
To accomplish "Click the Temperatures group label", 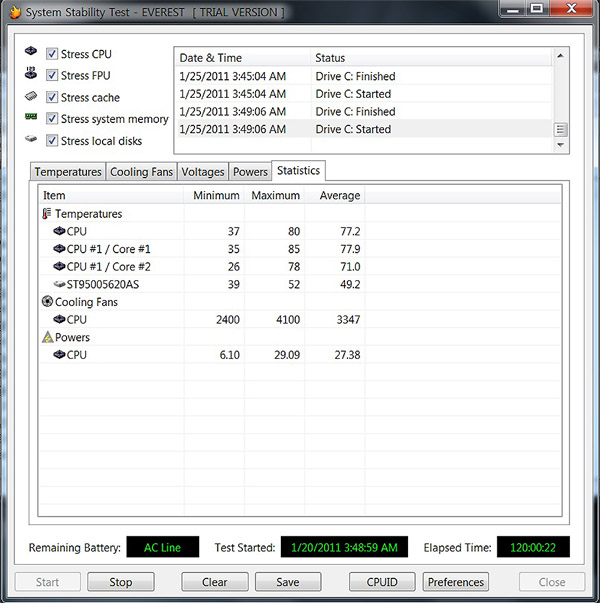I will [x=88, y=214].
